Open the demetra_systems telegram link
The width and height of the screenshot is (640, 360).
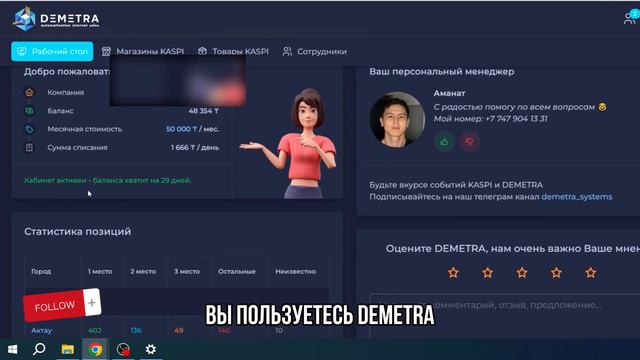(x=577, y=197)
